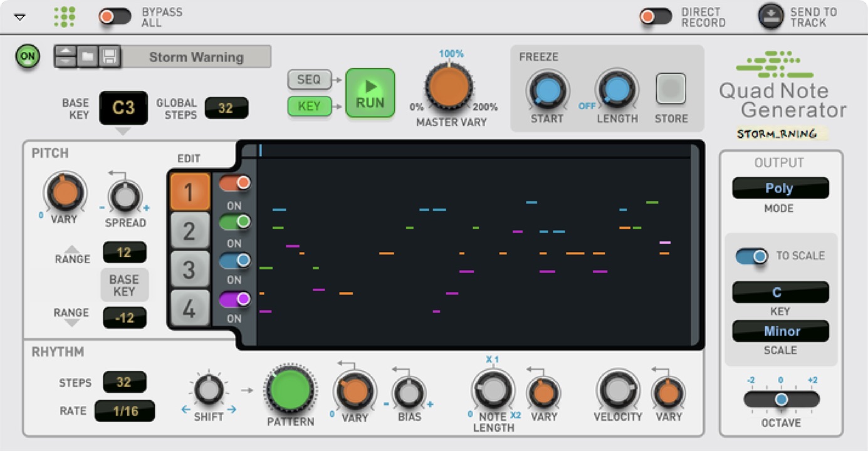Screen dimensions: 868x451
Task: Turn off the To Scale switch
Action: click(x=751, y=256)
